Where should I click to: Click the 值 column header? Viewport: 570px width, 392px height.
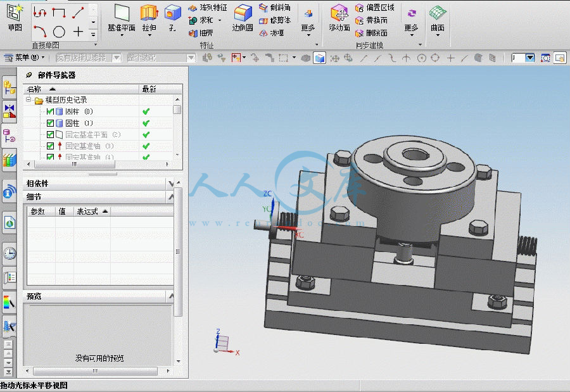coord(65,212)
